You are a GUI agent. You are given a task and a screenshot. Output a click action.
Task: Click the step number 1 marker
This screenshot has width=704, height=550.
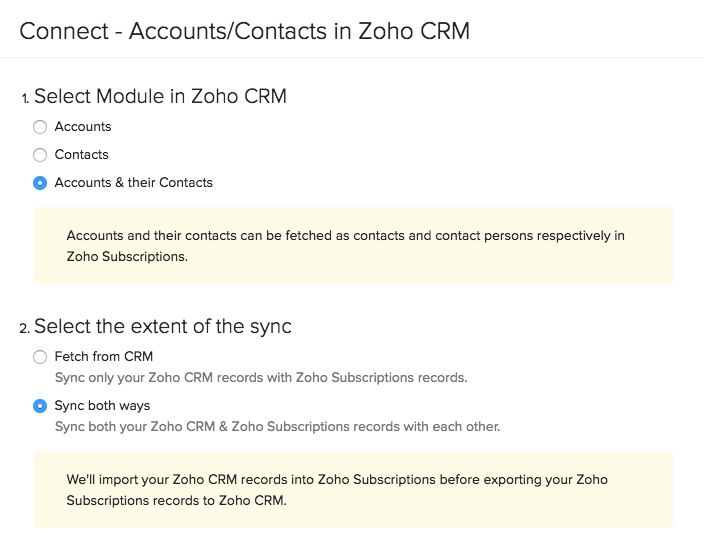25,99
